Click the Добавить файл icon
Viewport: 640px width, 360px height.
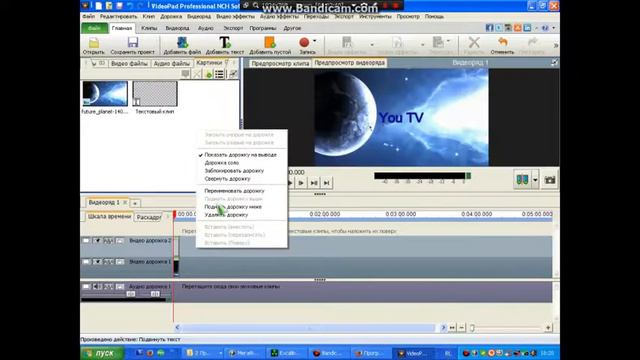(x=182, y=42)
